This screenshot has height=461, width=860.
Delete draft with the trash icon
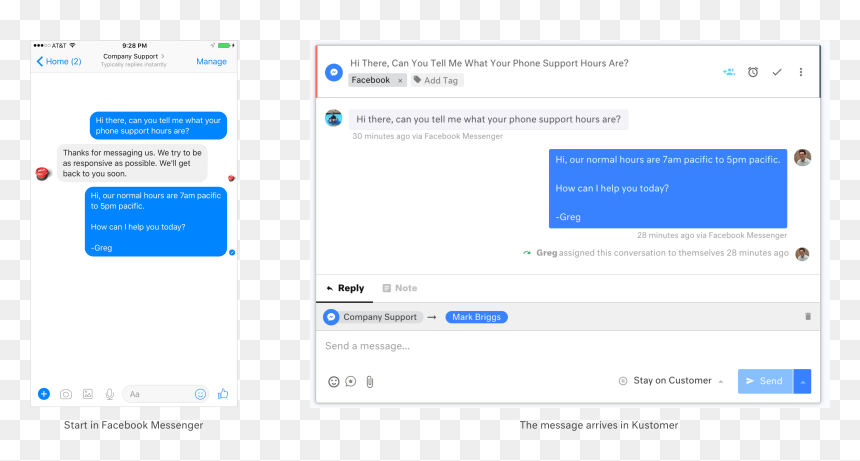808,316
